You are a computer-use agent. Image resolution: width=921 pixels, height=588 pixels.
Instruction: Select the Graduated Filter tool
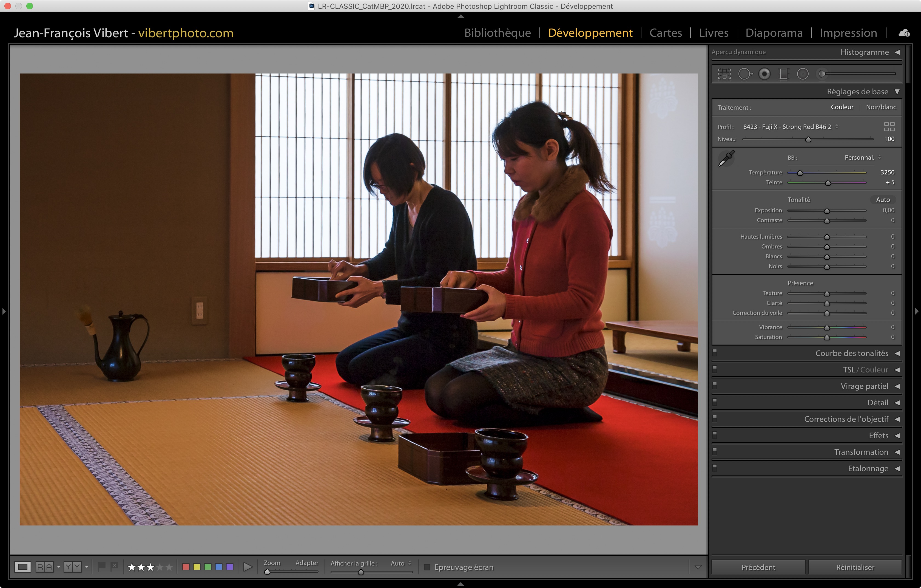(x=783, y=74)
